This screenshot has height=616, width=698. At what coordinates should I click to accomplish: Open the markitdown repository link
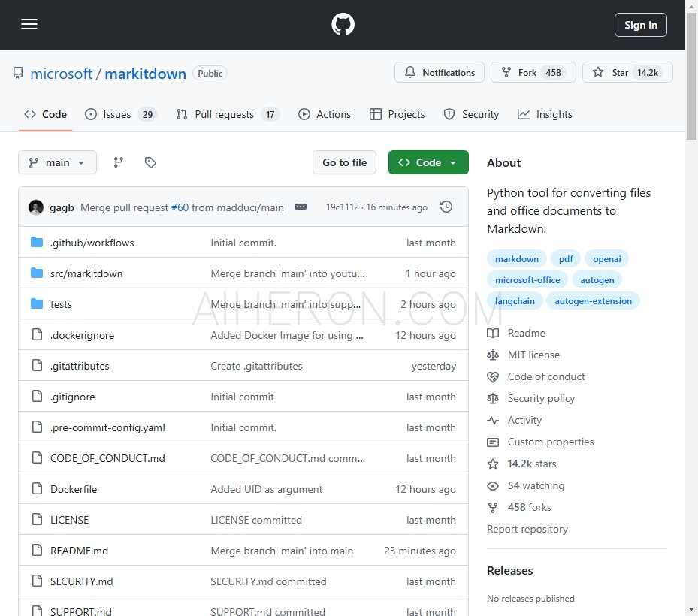(145, 74)
